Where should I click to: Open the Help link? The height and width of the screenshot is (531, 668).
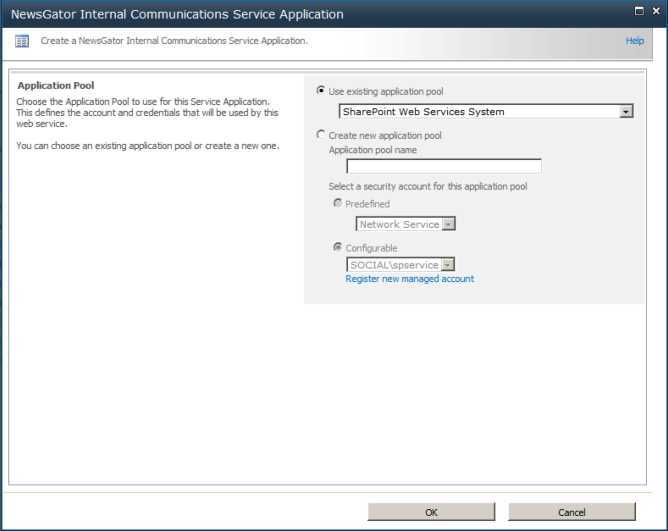(x=634, y=41)
